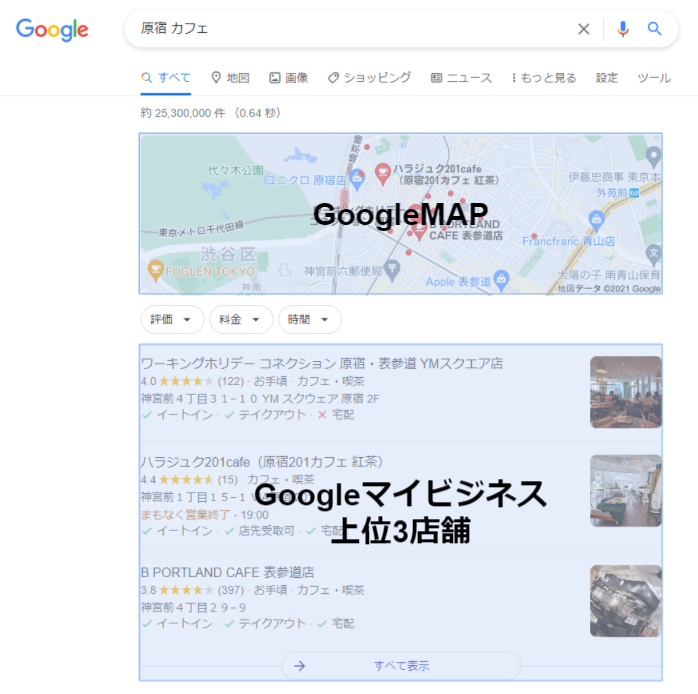Expand the 時間 filter dropdown

(310, 319)
